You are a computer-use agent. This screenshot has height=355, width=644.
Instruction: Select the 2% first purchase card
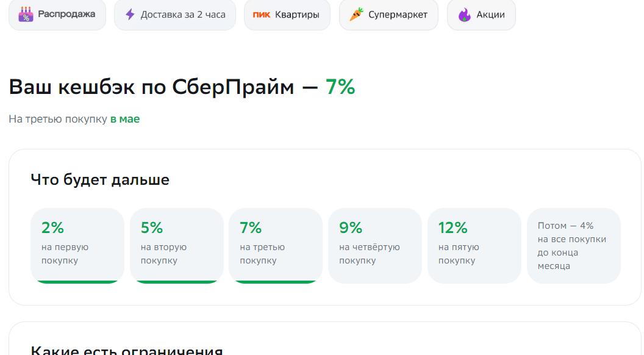(x=77, y=246)
